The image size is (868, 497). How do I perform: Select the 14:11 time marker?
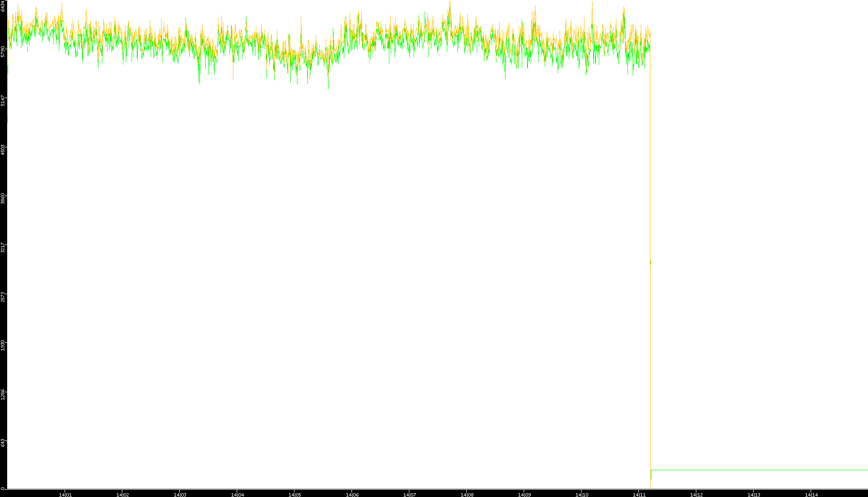click(639, 494)
